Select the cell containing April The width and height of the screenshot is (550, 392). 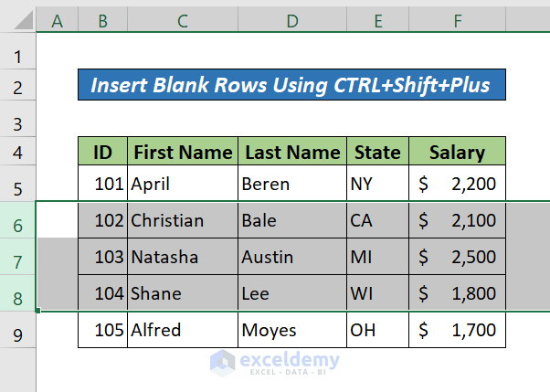pyautogui.click(x=183, y=184)
